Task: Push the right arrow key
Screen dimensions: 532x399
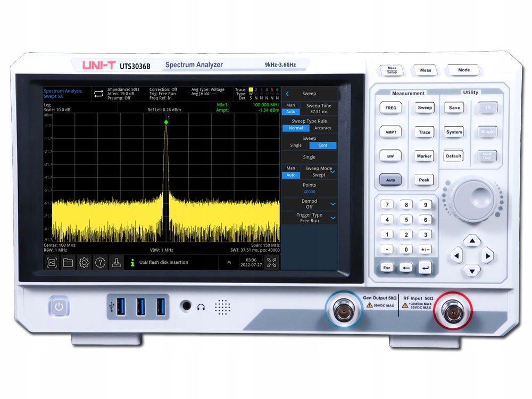Action: click(487, 256)
